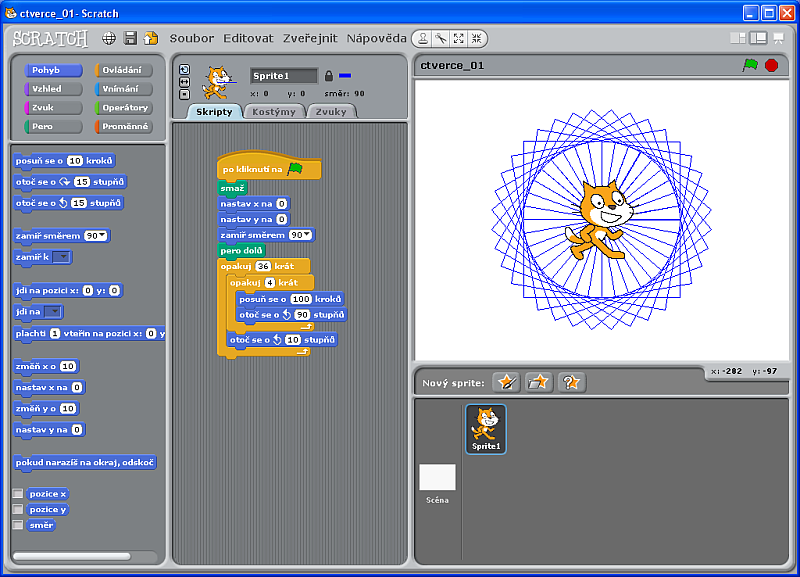The image size is (800, 577).
Task: Switch to the Zvuky tab
Action: coord(331,112)
